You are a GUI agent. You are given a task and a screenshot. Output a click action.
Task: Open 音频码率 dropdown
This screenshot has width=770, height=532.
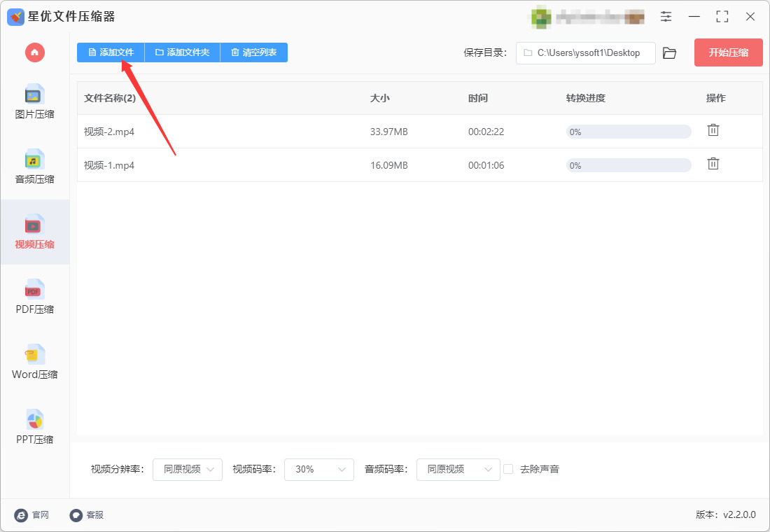pos(458,469)
